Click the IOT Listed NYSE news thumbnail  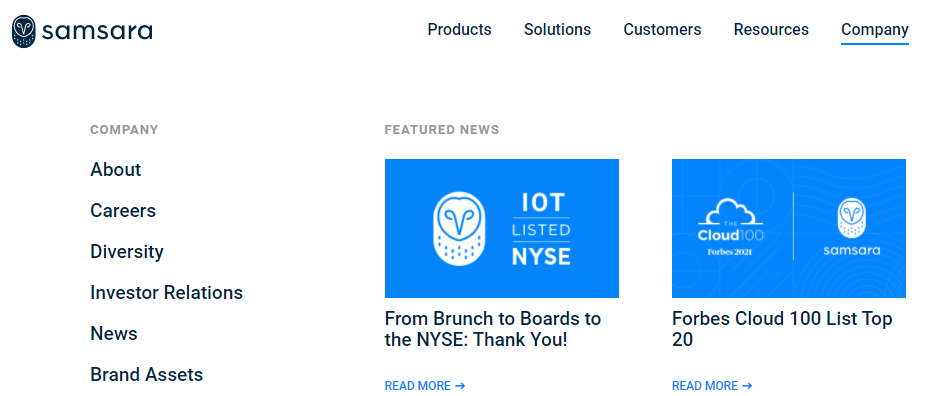pyautogui.click(x=502, y=228)
